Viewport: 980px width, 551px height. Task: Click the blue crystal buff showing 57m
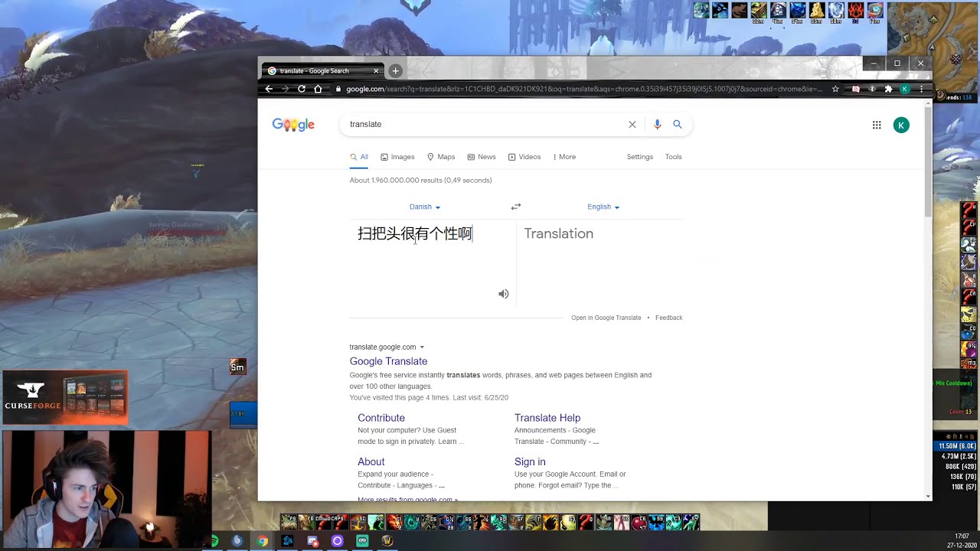coord(798,11)
